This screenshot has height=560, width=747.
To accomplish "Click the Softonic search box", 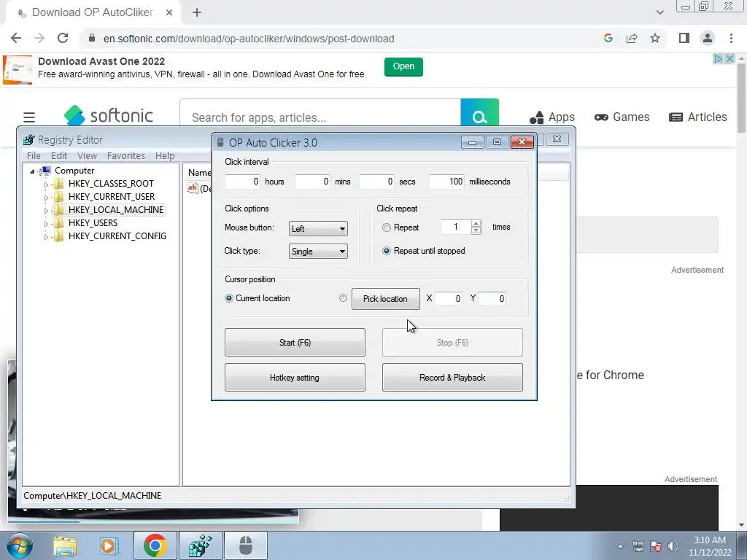I will [320, 117].
